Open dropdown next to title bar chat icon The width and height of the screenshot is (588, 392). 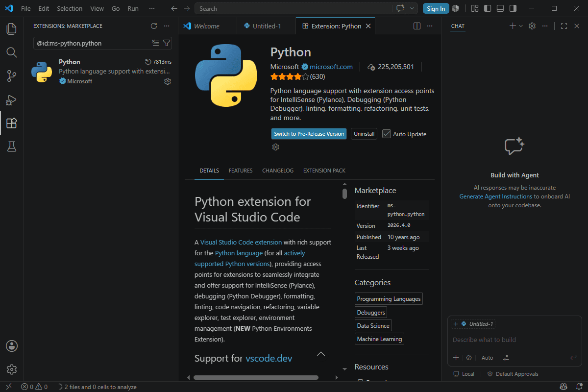(x=412, y=8)
